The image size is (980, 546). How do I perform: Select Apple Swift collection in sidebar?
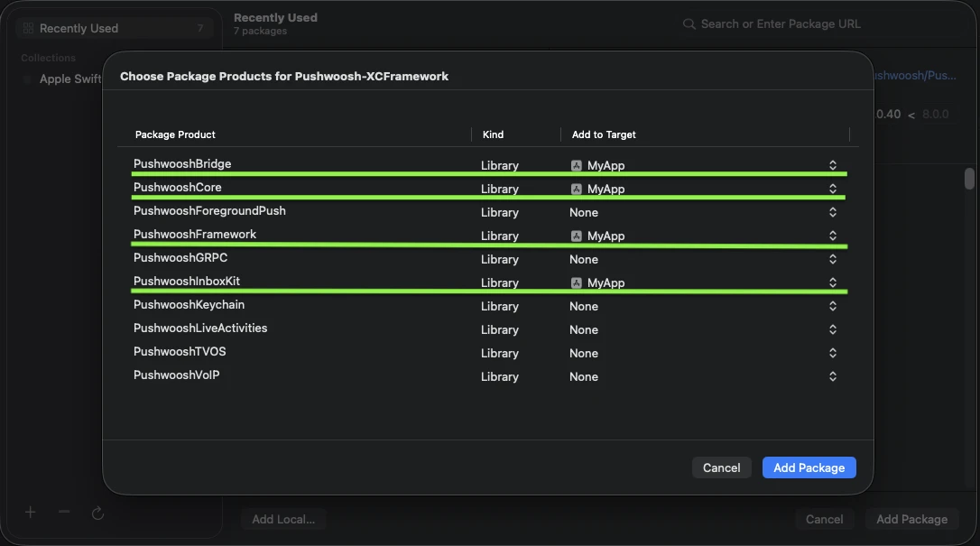pyautogui.click(x=69, y=79)
